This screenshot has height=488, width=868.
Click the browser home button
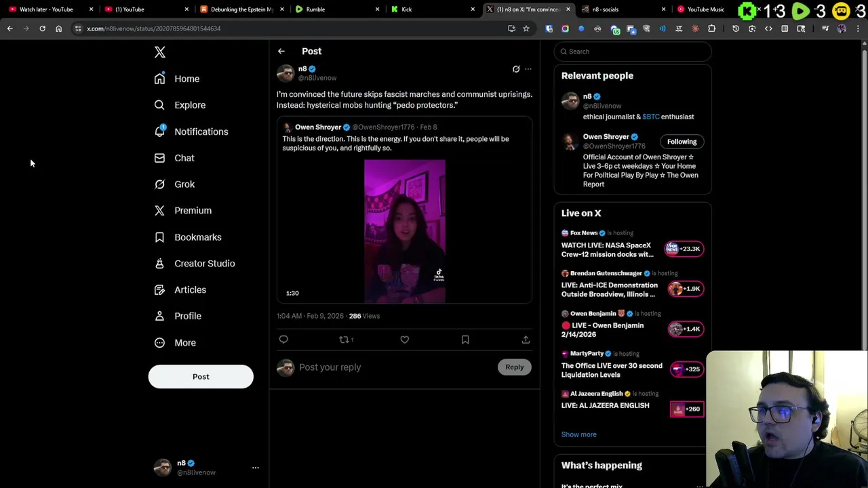[58, 28]
